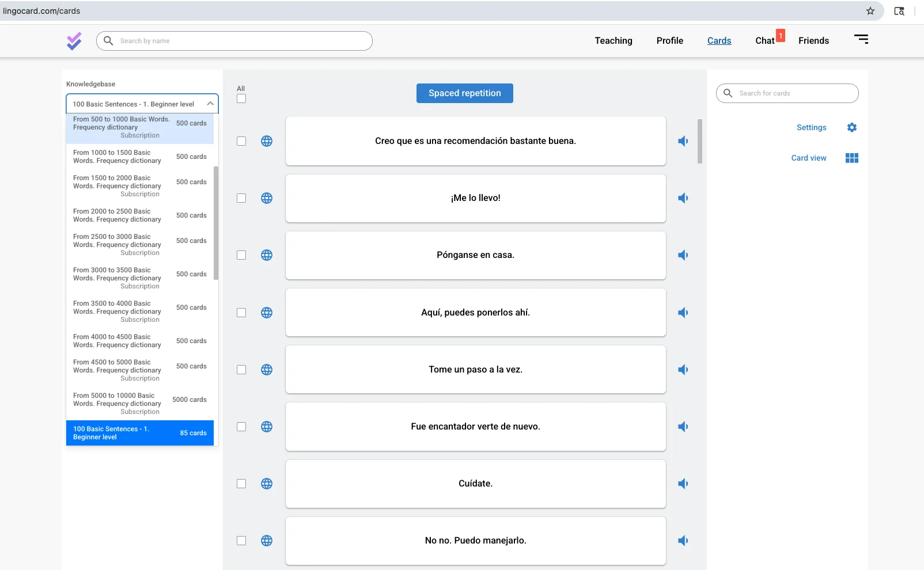The height and width of the screenshot is (570, 924).
Task: Click globe icon beside 'Fue encantador verte de nuevo.'
Action: pos(267,427)
